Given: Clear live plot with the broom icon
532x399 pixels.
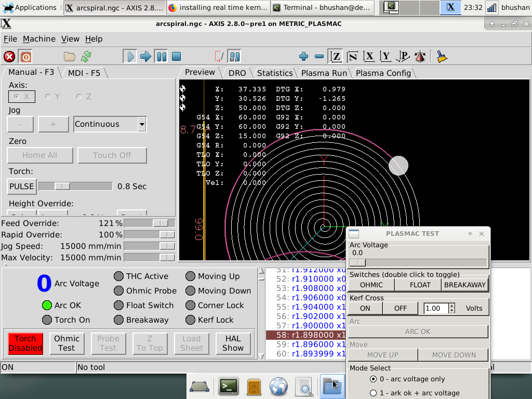Looking at the screenshot, I should [442, 57].
